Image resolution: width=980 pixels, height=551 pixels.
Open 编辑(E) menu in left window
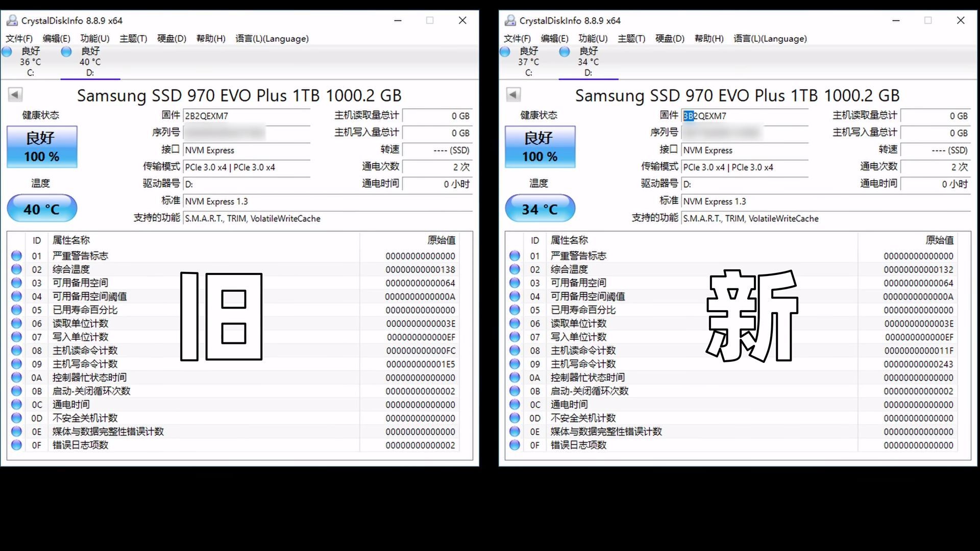click(x=56, y=38)
